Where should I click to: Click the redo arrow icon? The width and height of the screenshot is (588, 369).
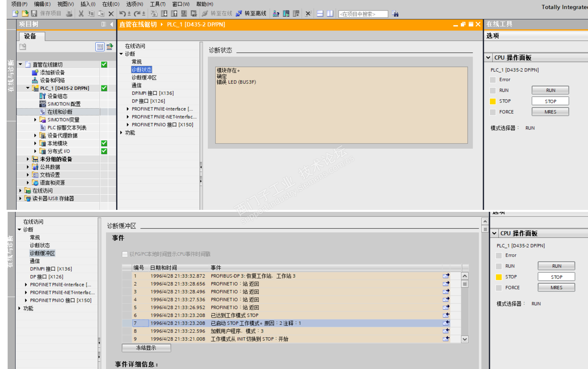pos(137,14)
